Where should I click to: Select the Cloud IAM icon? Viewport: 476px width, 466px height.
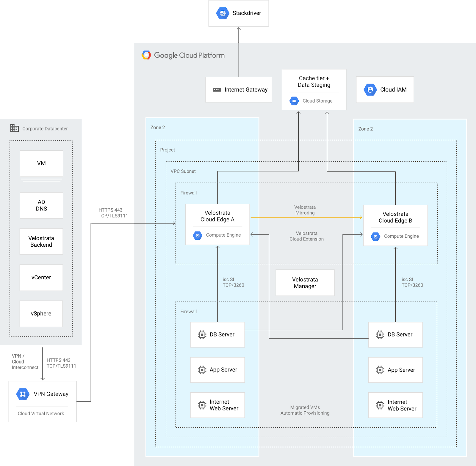pyautogui.click(x=370, y=89)
